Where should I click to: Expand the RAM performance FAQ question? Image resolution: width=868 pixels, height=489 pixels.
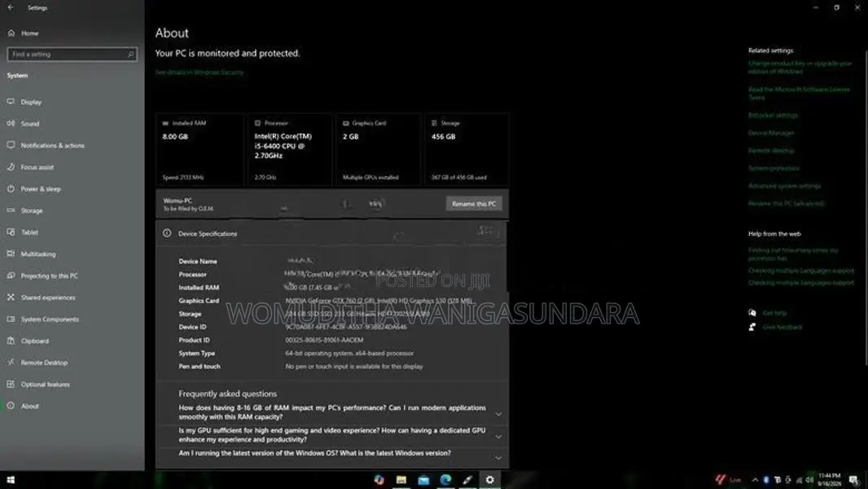click(332, 412)
